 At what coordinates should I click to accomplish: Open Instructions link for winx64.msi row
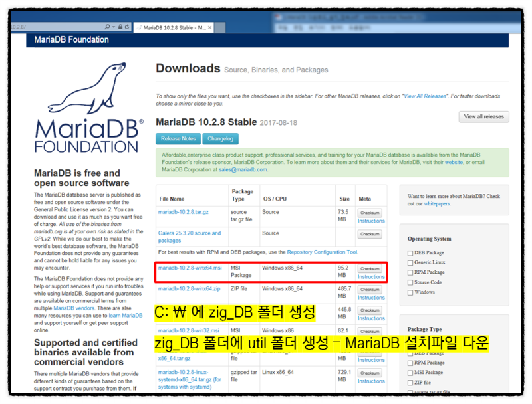pyautogui.click(x=371, y=277)
